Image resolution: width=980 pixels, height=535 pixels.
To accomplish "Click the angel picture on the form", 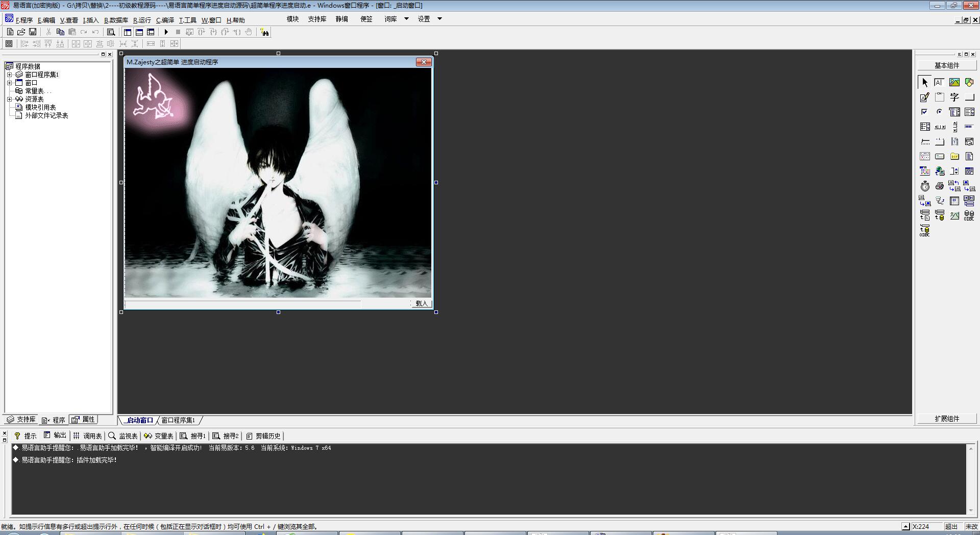I will click(x=278, y=183).
